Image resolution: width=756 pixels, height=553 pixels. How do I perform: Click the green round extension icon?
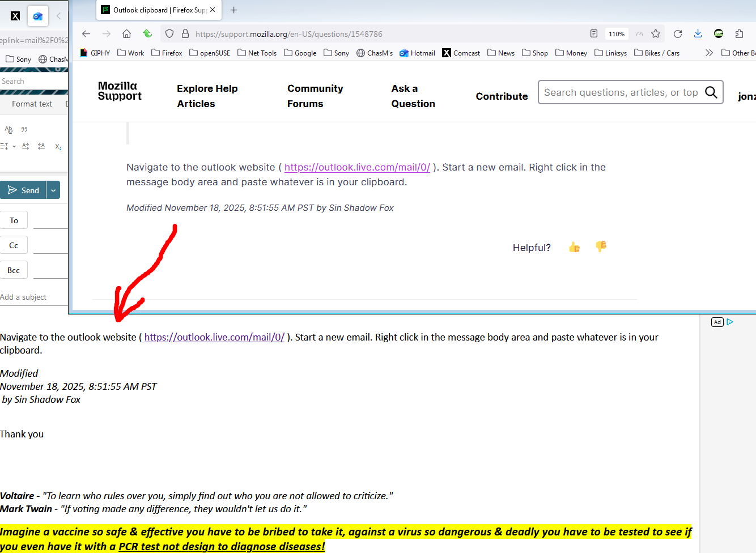pos(719,34)
